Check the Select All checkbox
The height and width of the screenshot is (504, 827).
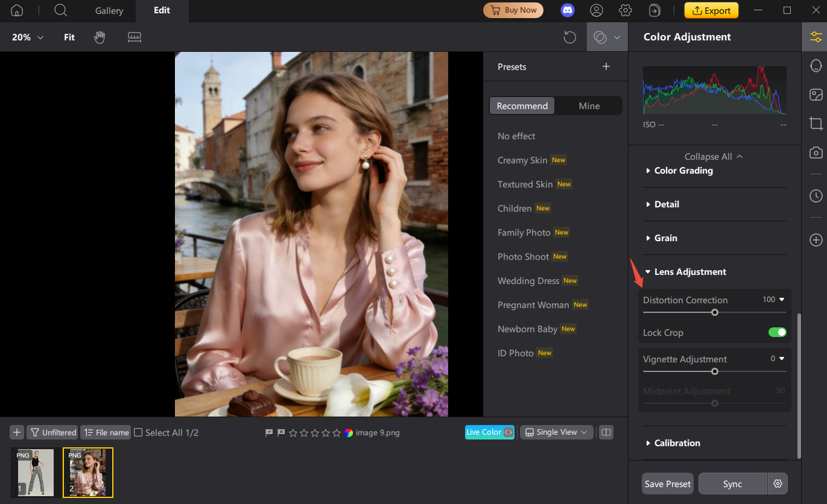pyautogui.click(x=138, y=432)
